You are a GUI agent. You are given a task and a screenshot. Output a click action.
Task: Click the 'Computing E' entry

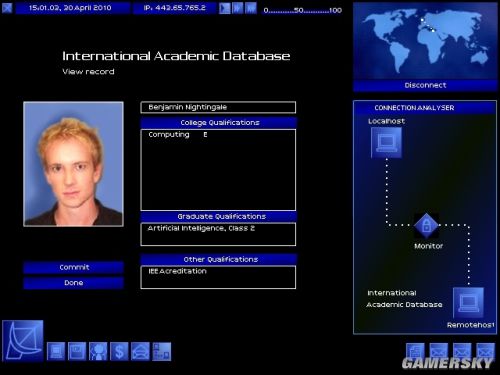178,135
